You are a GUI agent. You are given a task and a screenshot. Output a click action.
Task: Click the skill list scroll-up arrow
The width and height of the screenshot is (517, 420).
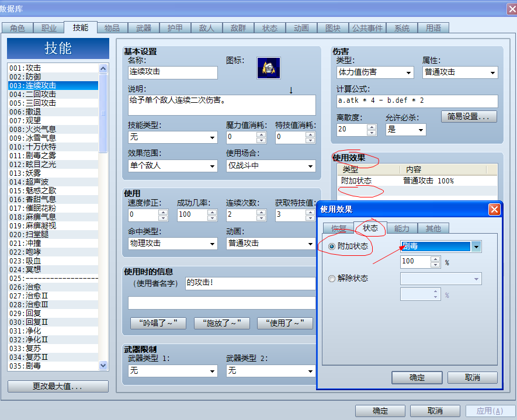[103, 68]
